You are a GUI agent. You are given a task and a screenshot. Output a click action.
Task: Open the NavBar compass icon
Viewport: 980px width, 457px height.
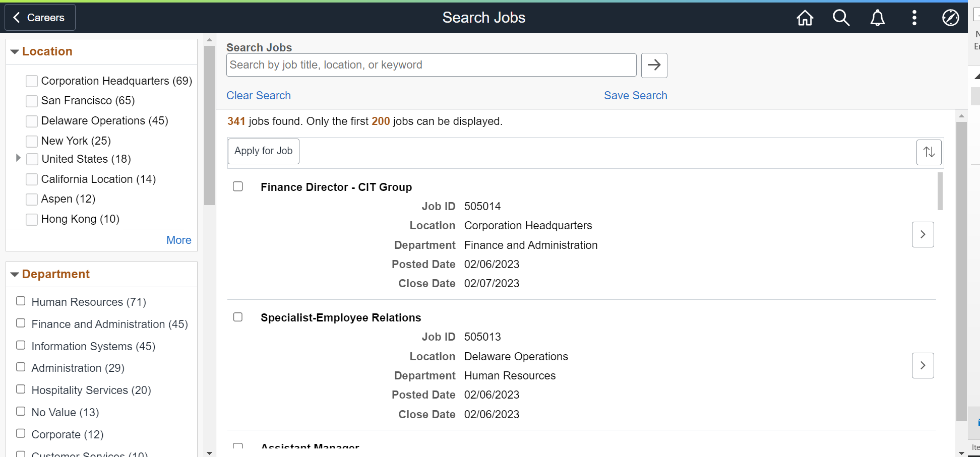tap(950, 18)
